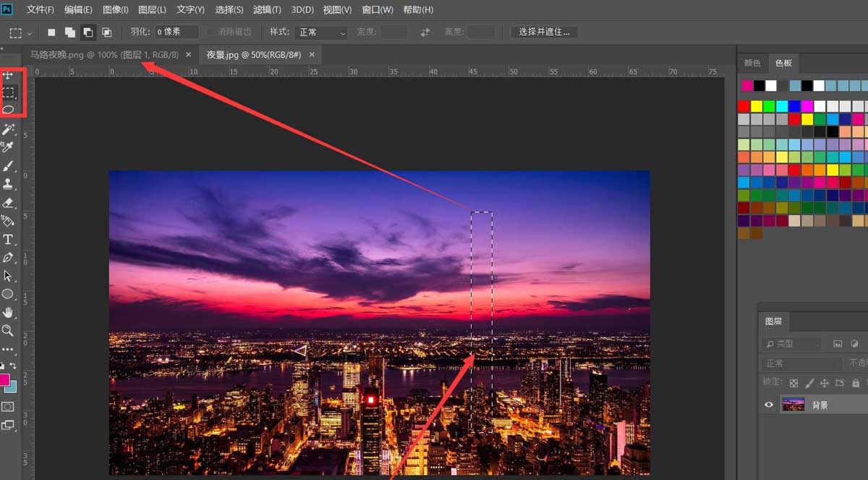Open the 图像(I) menu

116,9
